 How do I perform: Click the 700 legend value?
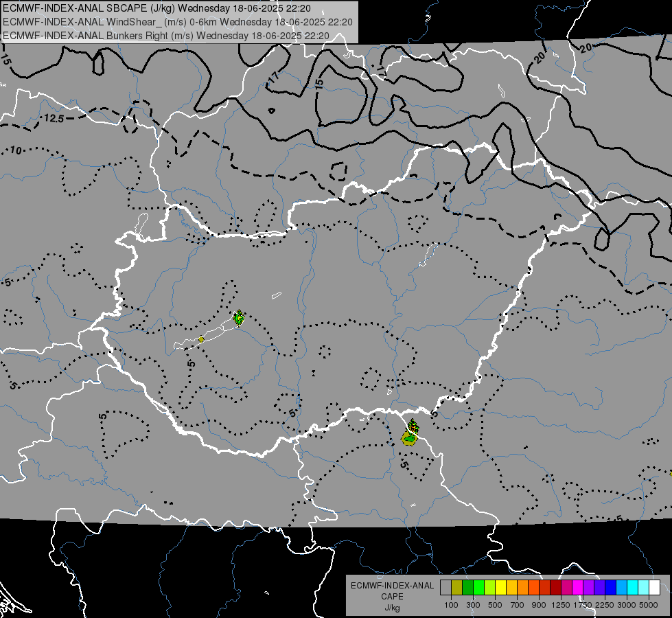(x=518, y=605)
